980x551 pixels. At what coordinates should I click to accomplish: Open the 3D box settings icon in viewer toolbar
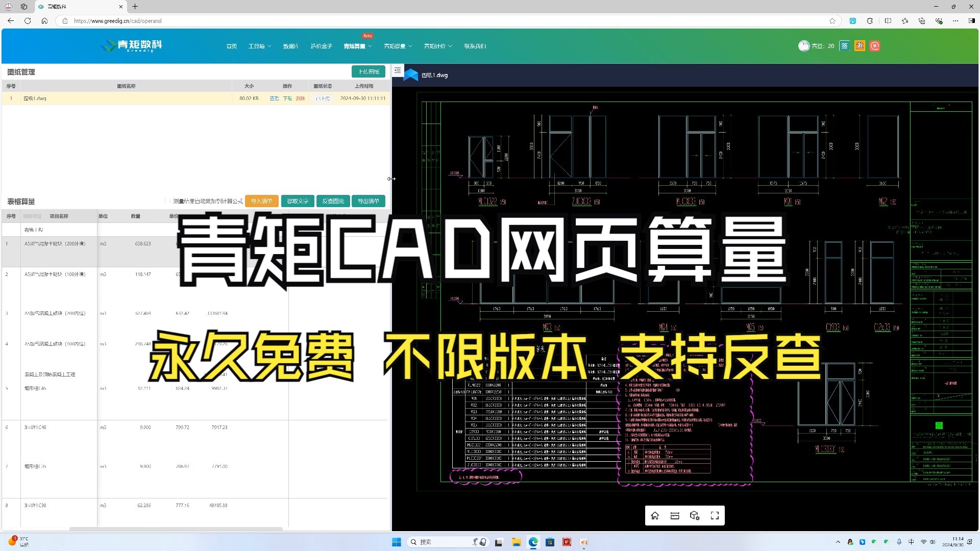[x=695, y=516]
